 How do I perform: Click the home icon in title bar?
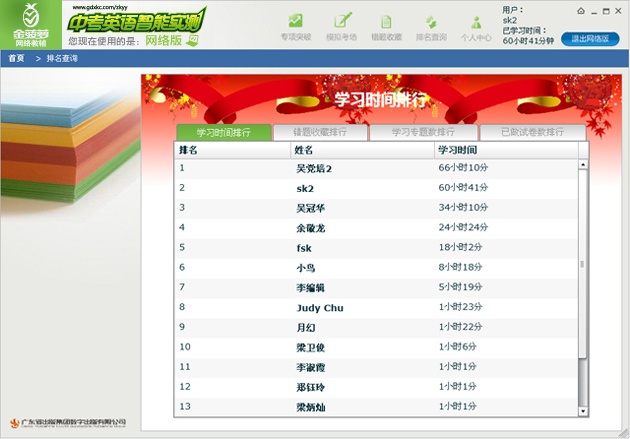pos(581,11)
